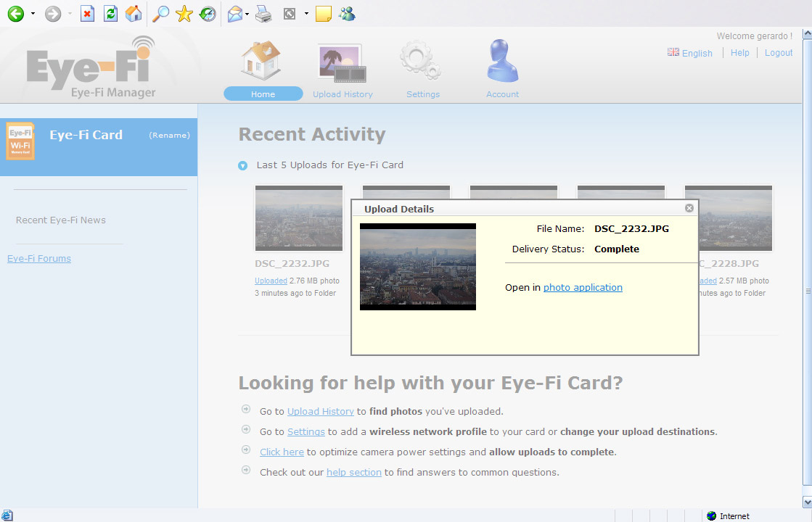Click the page scrollbar down arrow
Screen dimensions: 812x522
point(807,502)
